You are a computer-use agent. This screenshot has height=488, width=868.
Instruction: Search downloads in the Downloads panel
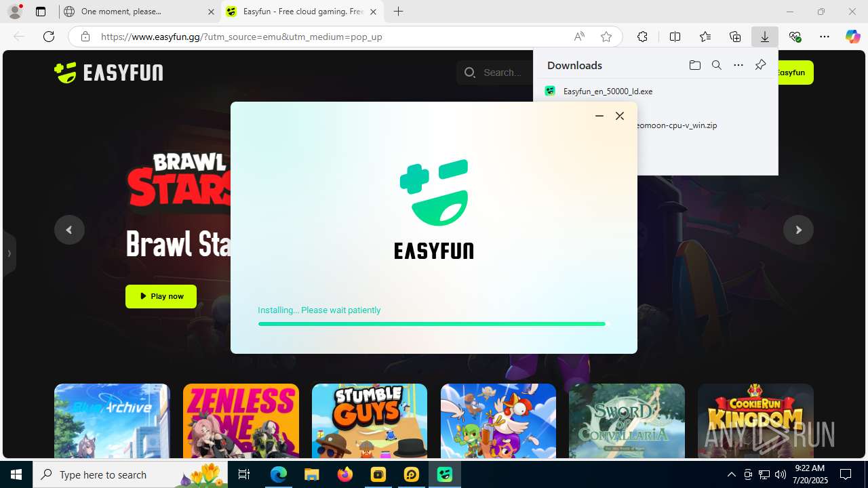point(716,65)
